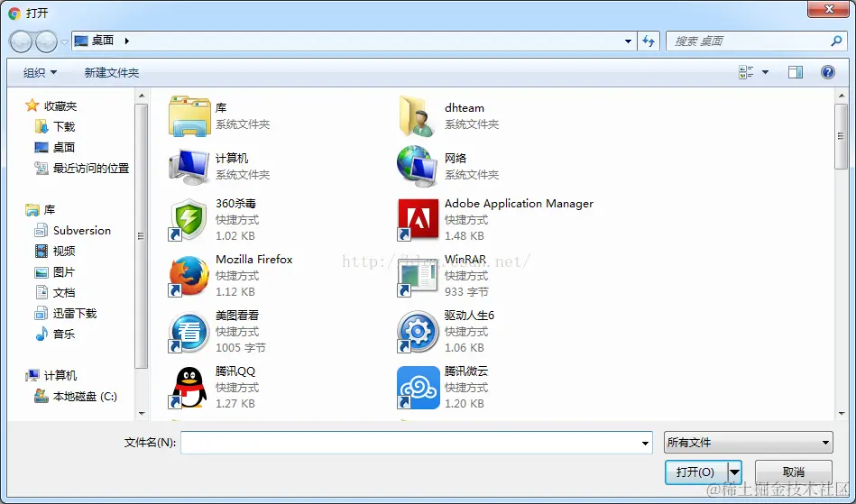Image resolution: width=856 pixels, height=504 pixels.
Task: Open Subversion library in sidebar
Action: (72, 230)
